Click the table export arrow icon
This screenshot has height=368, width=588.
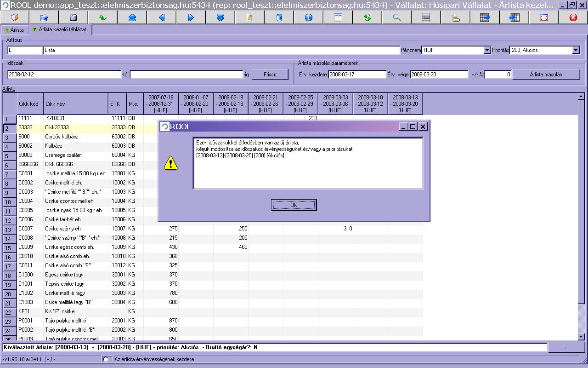coord(485,17)
